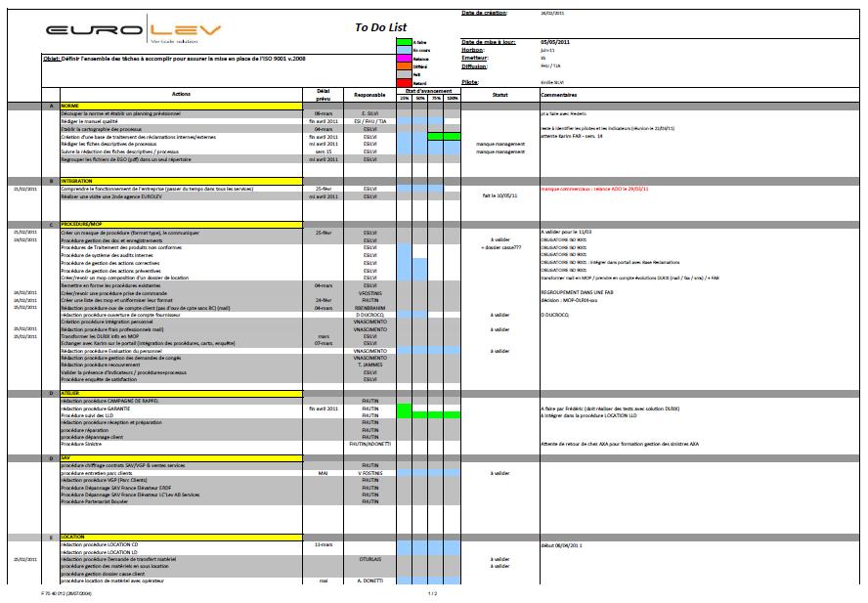Click the "Objet" description line about ISO 9001
868x603 pixels.
pos(174,58)
